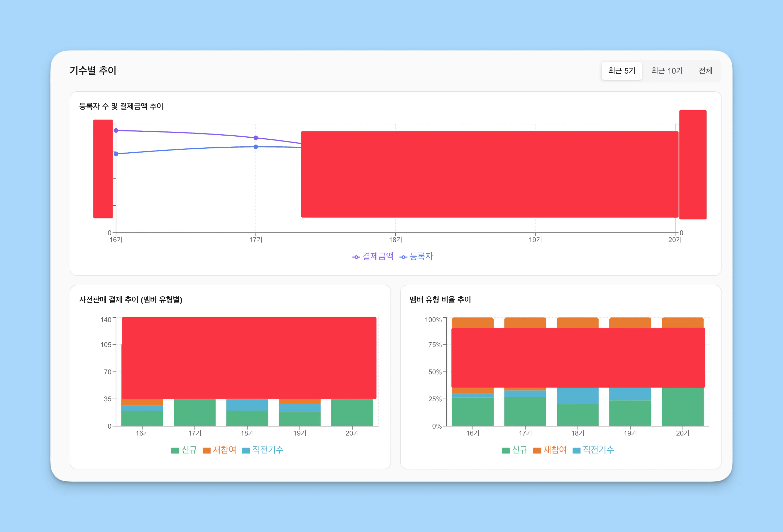Click purple 결제금액 data point at 17기
Viewport: 783px width, 532px height.
click(x=256, y=138)
